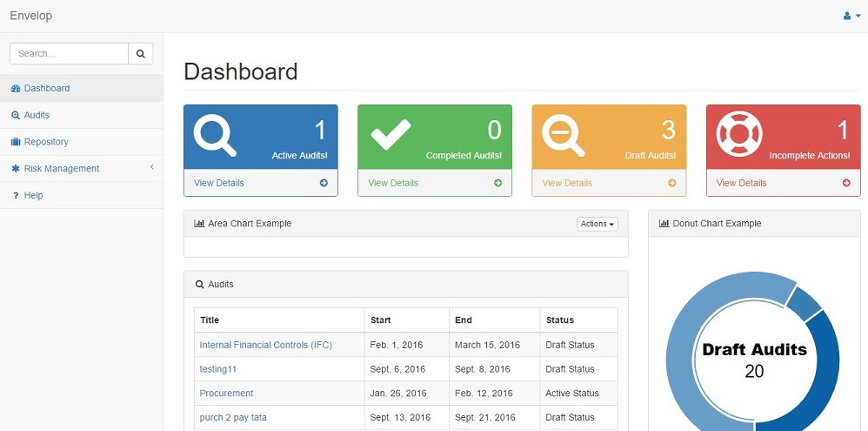
Task: Open the Dashboard menu item
Action: click(82, 88)
